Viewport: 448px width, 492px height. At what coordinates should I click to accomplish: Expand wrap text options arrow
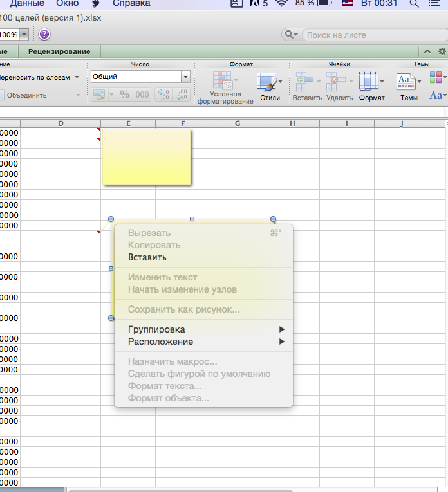point(77,77)
